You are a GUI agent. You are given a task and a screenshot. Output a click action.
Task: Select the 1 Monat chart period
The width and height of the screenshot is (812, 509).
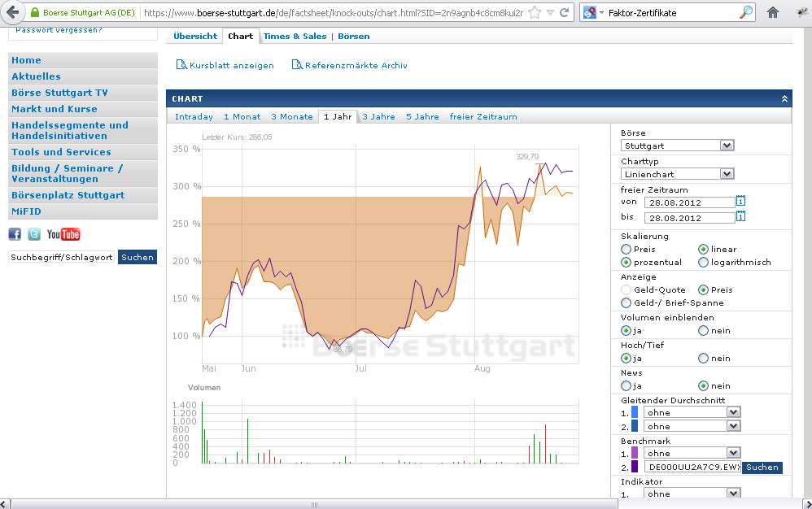[242, 117]
